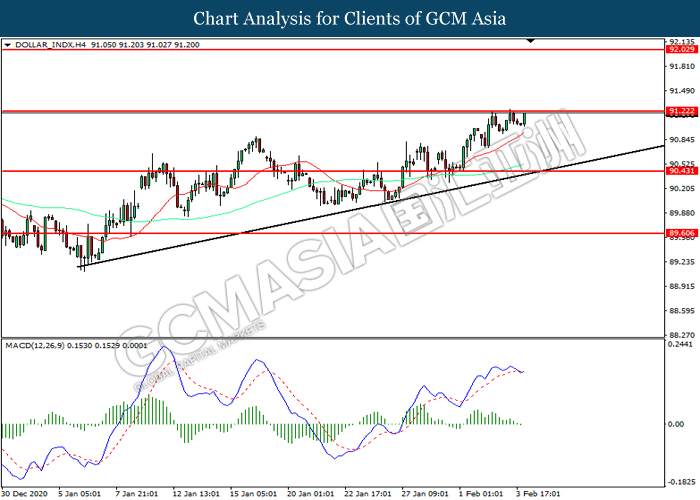Select the 91.222 red price tag

(x=682, y=111)
